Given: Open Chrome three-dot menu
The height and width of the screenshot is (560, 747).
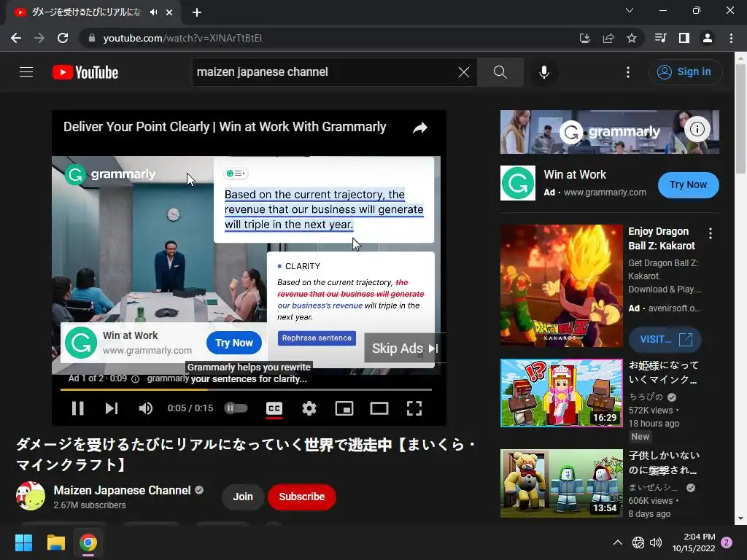Looking at the screenshot, I should (x=731, y=38).
